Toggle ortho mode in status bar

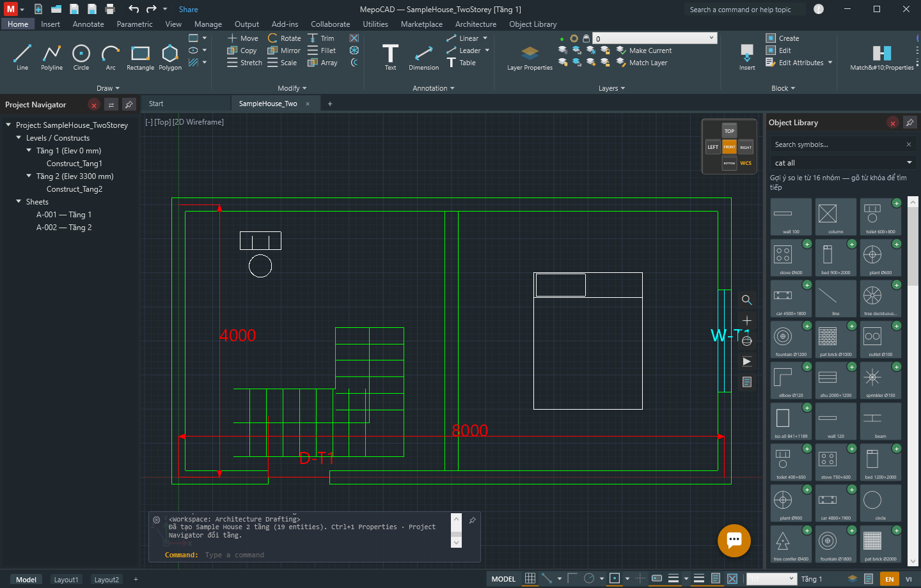coord(572,578)
